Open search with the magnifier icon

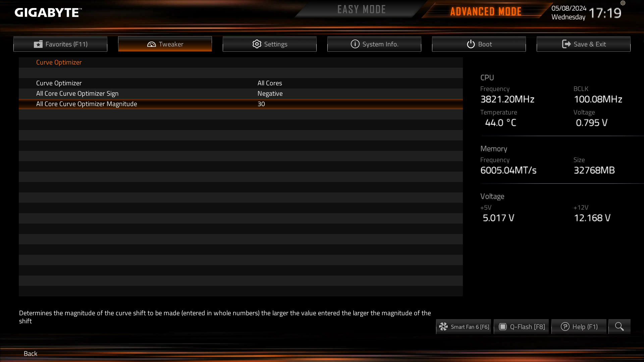tap(620, 326)
